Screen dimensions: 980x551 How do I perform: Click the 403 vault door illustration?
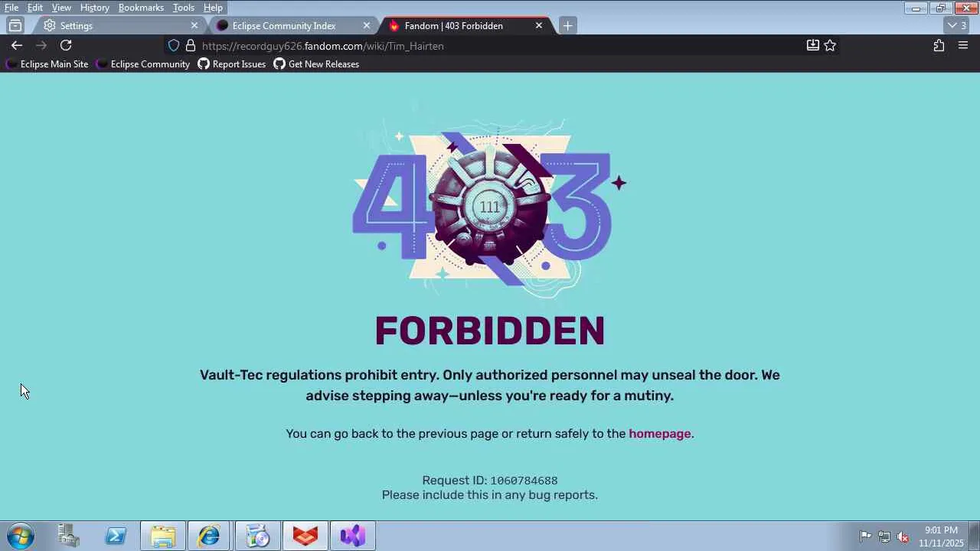tap(490, 207)
